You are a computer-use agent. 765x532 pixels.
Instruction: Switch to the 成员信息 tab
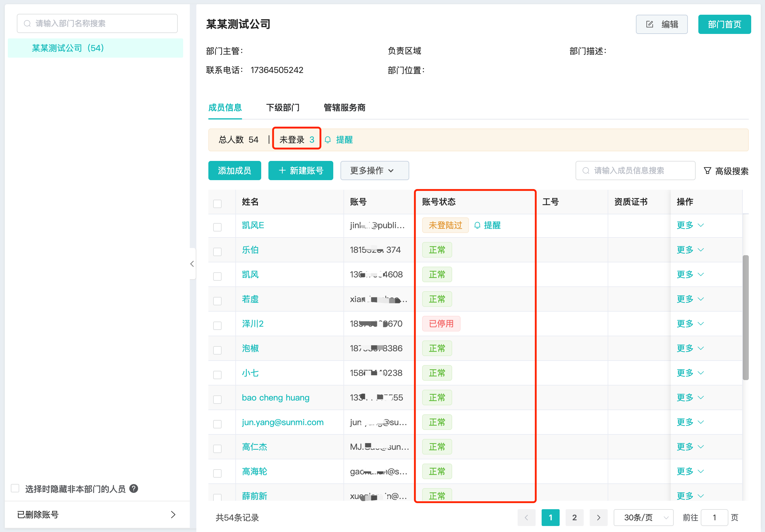click(x=225, y=107)
